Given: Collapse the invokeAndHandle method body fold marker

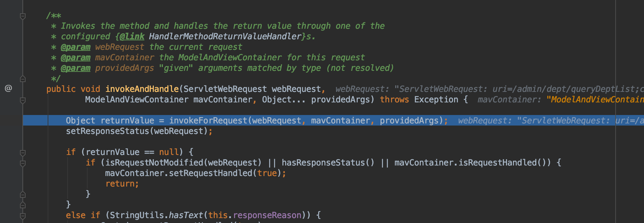Looking at the screenshot, I should [23, 100].
